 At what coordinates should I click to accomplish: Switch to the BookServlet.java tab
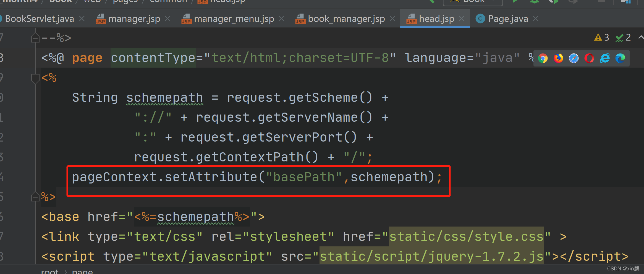[x=40, y=19]
